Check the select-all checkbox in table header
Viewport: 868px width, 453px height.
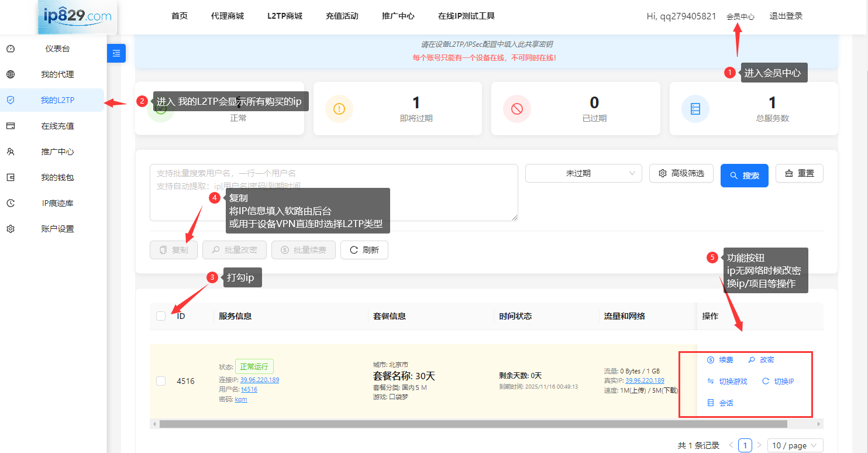161,315
